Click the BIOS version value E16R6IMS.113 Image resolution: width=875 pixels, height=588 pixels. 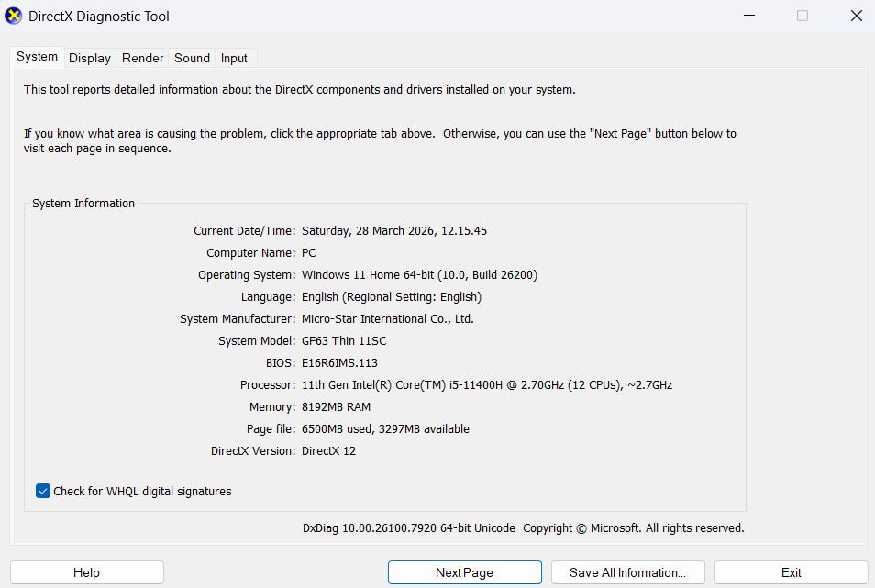pos(339,363)
